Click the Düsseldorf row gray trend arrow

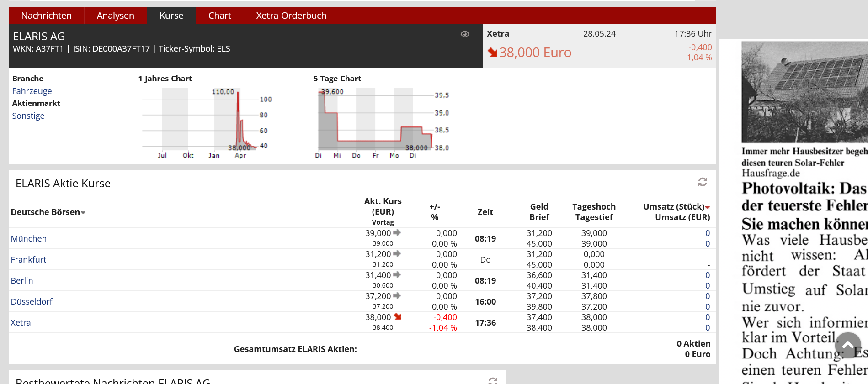point(397,296)
